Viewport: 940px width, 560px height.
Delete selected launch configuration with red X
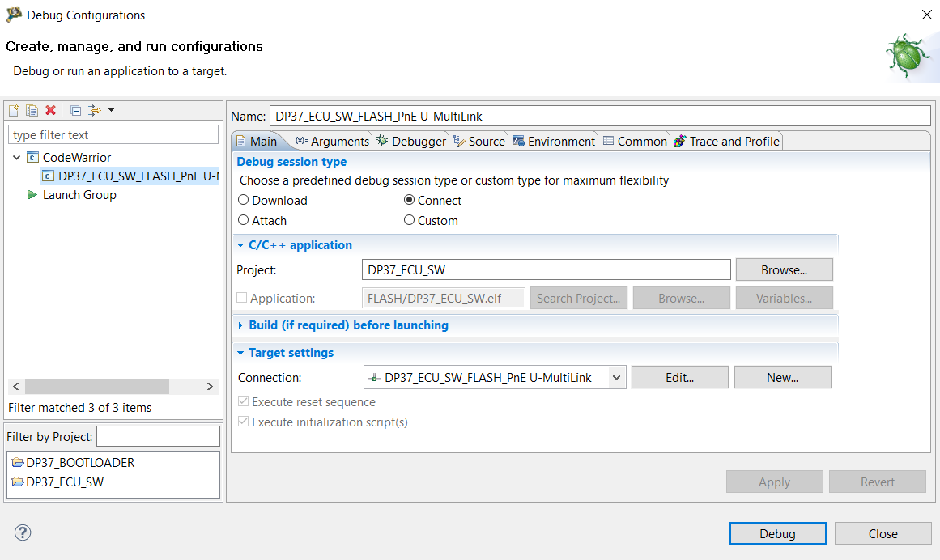pos(50,110)
